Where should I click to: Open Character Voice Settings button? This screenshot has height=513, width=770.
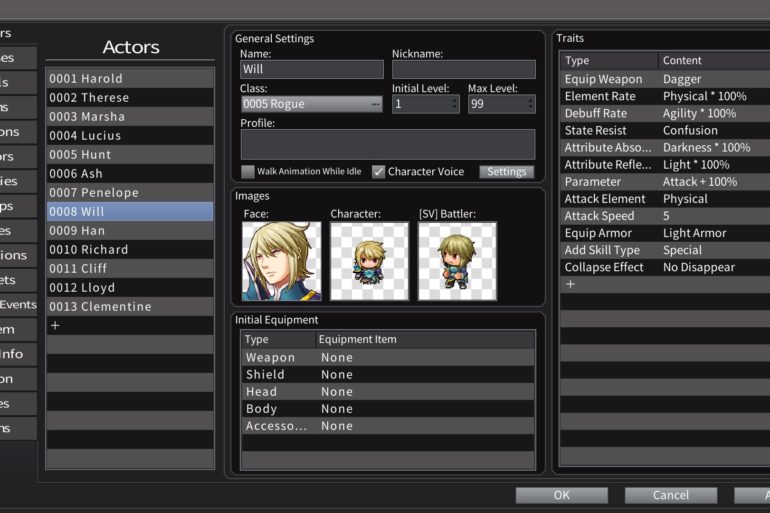pyautogui.click(x=506, y=172)
